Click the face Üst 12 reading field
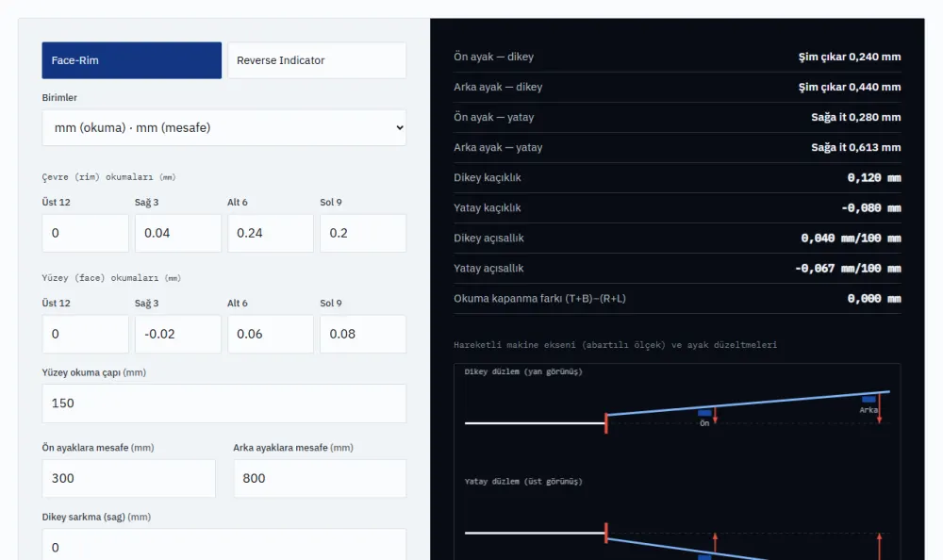The height and width of the screenshot is (560, 943). [86, 334]
